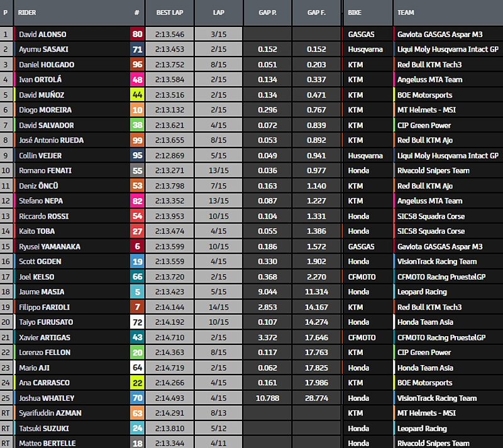Click the Leopard Racing team for Jaume Masia
The width and height of the screenshot is (503, 448).
tap(422, 292)
